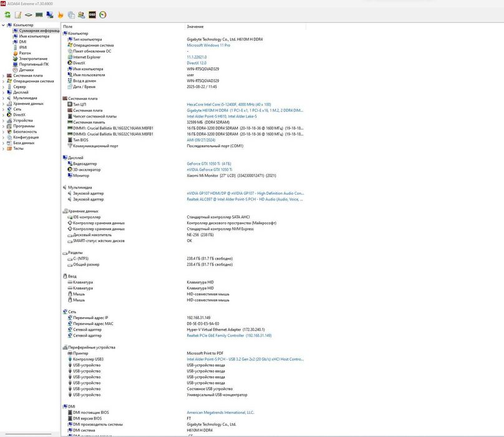
Task: Open the IPMI tree item
Action: (x=23, y=47)
